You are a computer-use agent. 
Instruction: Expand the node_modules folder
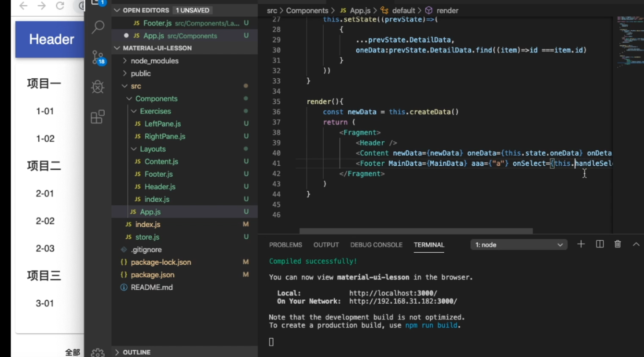pyautogui.click(x=154, y=61)
